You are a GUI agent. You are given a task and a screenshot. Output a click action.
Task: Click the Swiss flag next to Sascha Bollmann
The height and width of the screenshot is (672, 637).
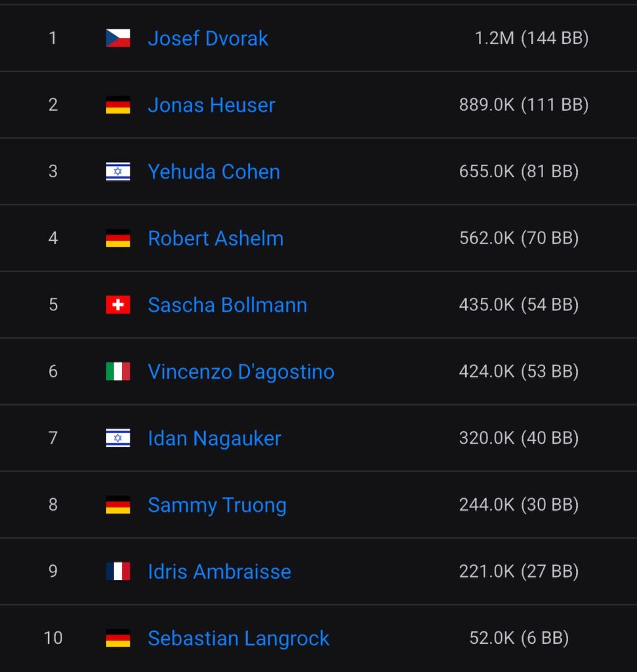(118, 305)
